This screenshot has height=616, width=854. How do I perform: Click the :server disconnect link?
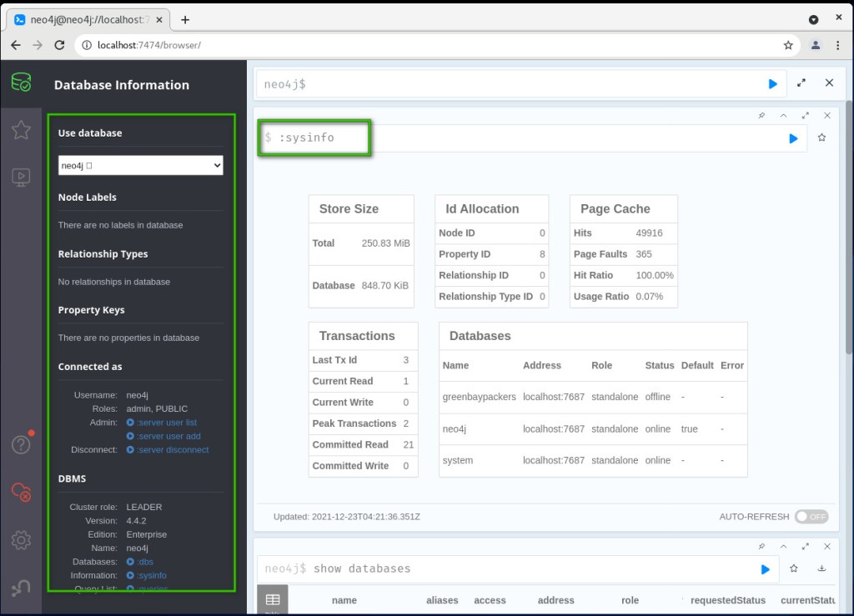tap(173, 450)
